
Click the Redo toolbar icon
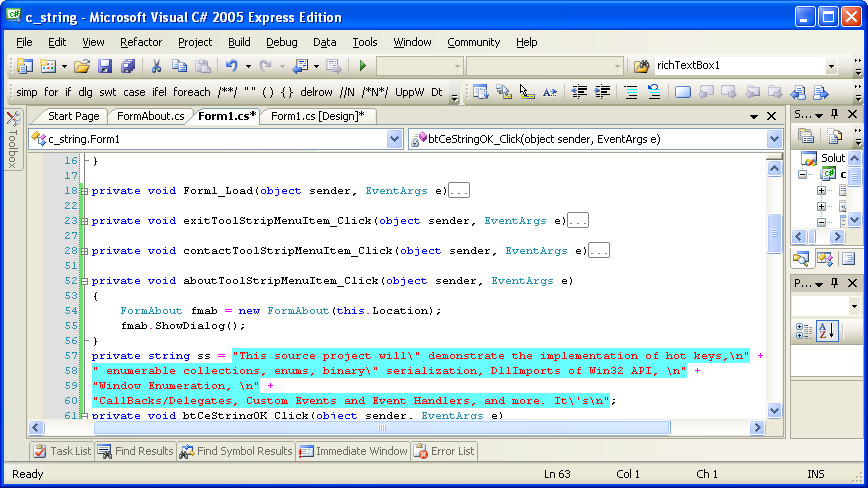[266, 66]
